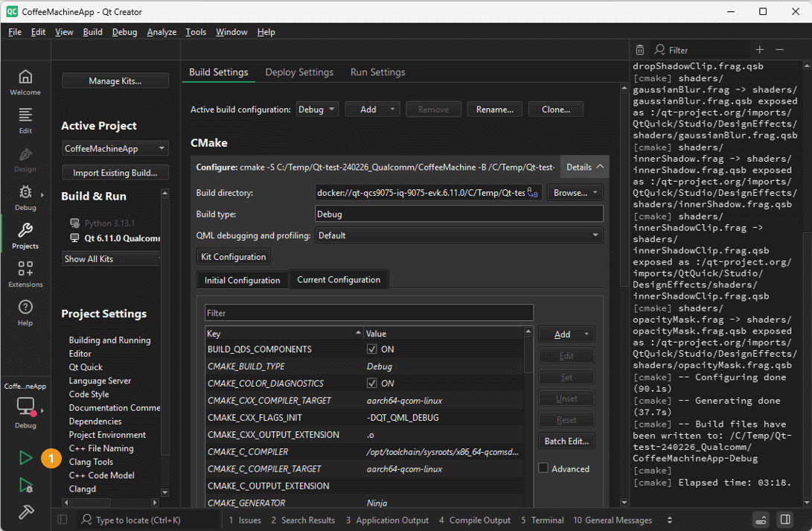
Task: Run the project with the green play icon
Action: coord(25,458)
